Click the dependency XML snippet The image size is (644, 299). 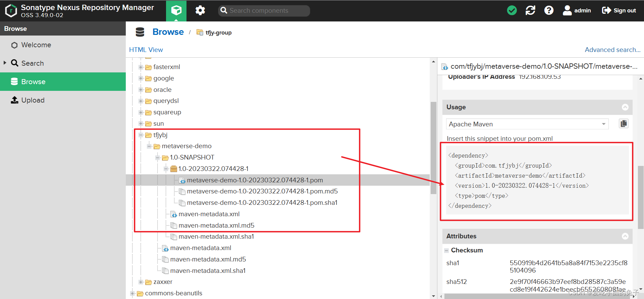537,180
